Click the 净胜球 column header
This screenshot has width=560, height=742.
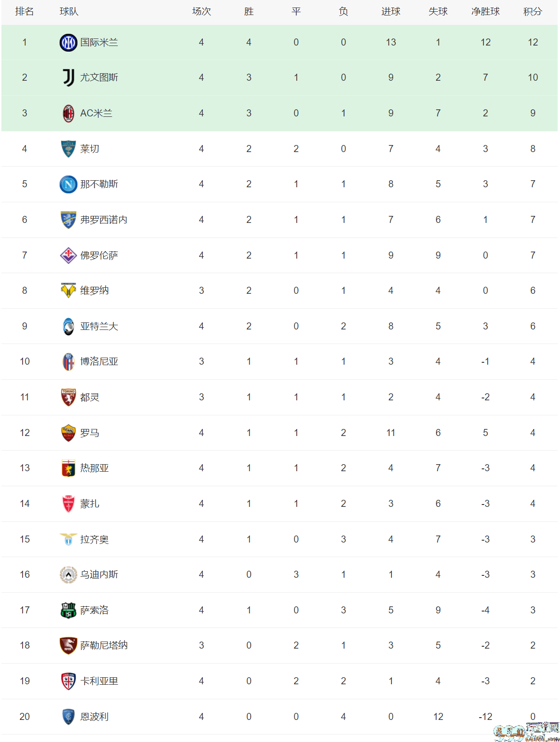click(485, 11)
